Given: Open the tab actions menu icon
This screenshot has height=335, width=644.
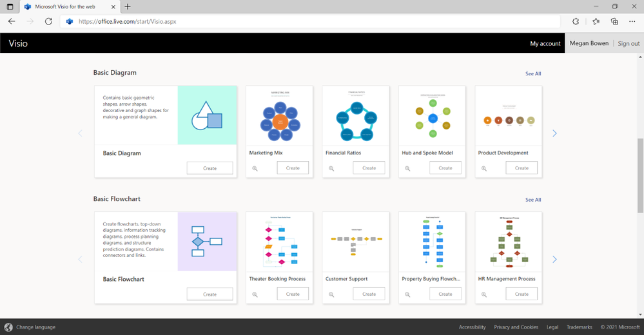Looking at the screenshot, I should coord(10,6).
